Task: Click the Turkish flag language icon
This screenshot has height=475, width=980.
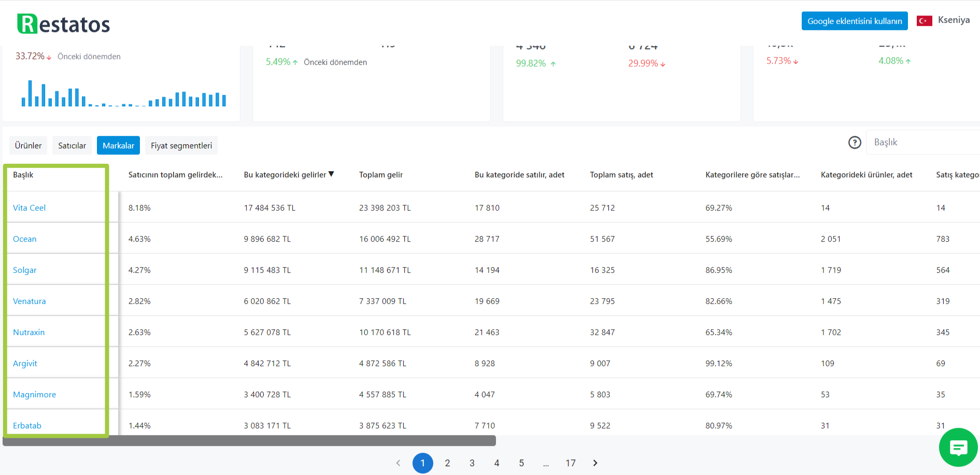Action: [925, 21]
